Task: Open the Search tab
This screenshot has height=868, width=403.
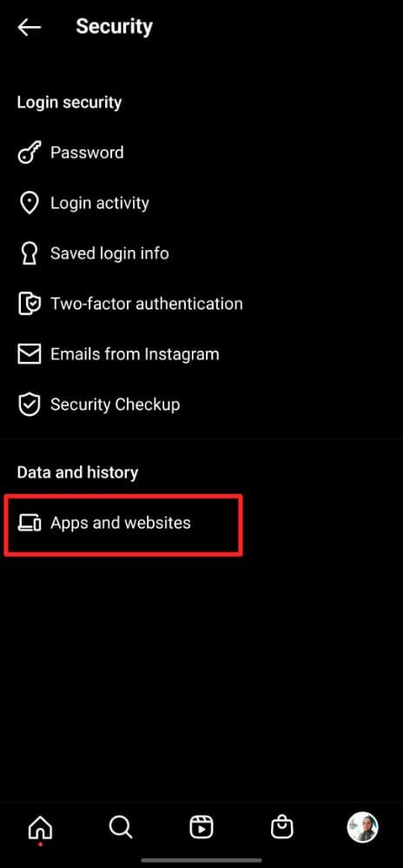Action: pos(121,827)
